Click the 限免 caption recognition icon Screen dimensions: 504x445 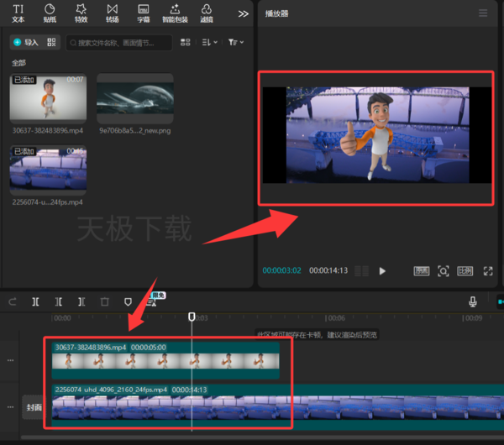click(152, 301)
